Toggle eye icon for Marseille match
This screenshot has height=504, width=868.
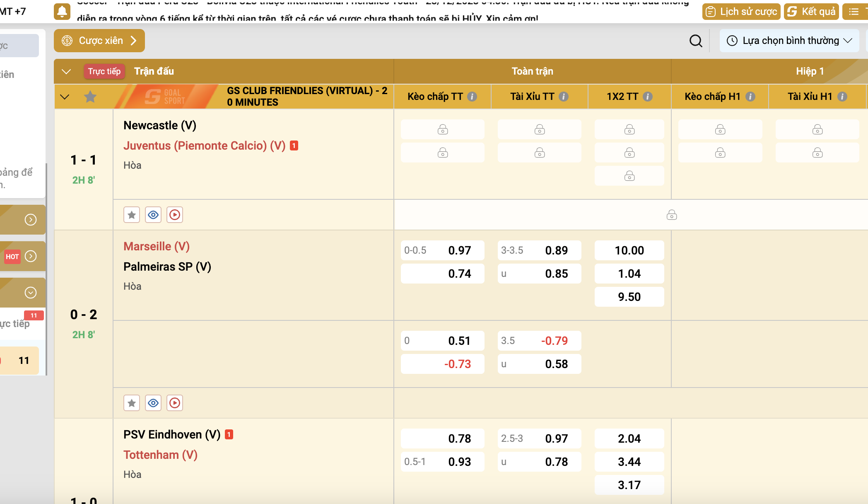coord(153,403)
